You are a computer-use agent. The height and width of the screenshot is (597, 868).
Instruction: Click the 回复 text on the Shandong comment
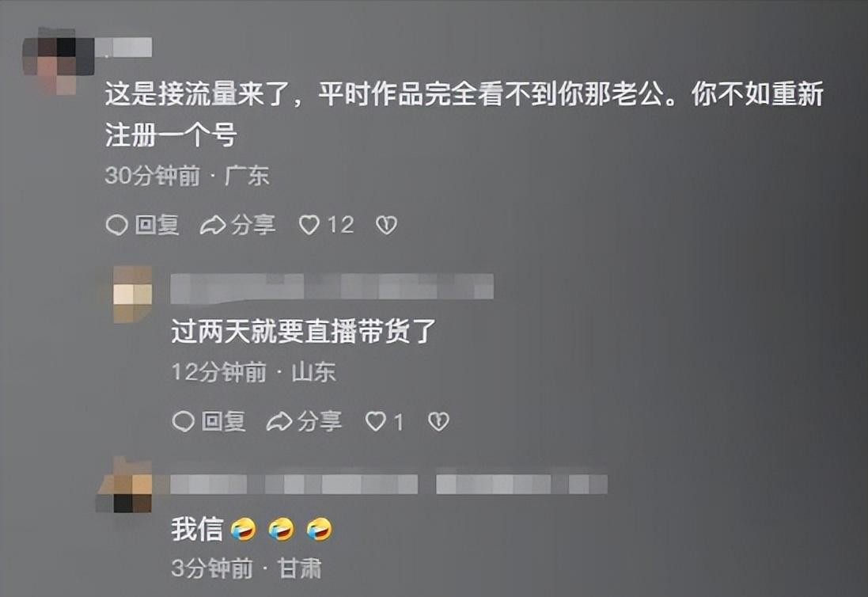click(x=223, y=422)
